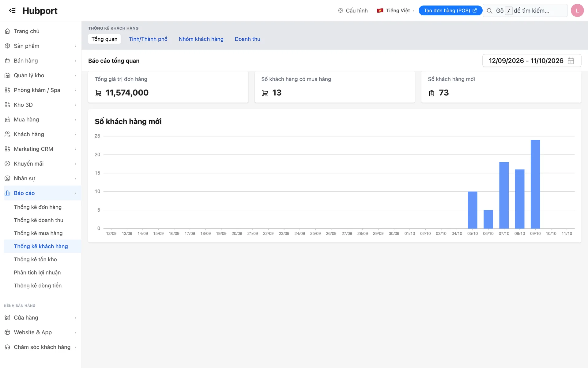Image resolution: width=588 pixels, height=368 pixels.
Task: Click the Báo cáo bar chart icon
Action: (7, 193)
